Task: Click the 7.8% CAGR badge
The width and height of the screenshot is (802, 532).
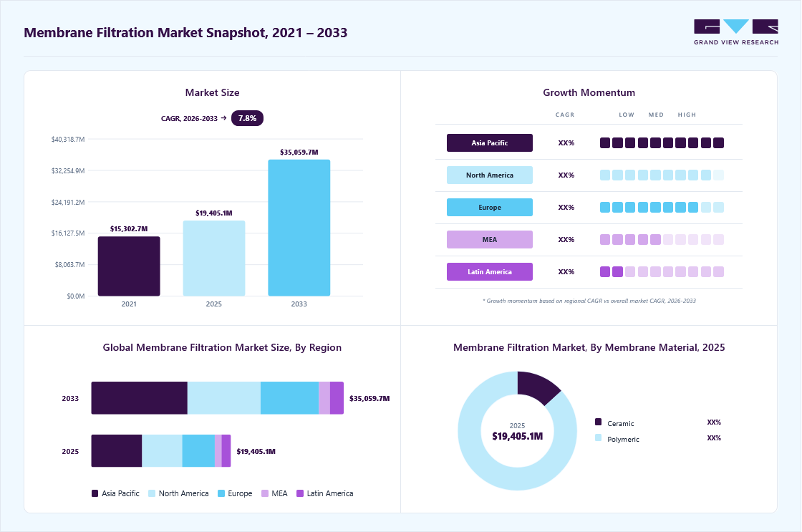Action: [247, 118]
